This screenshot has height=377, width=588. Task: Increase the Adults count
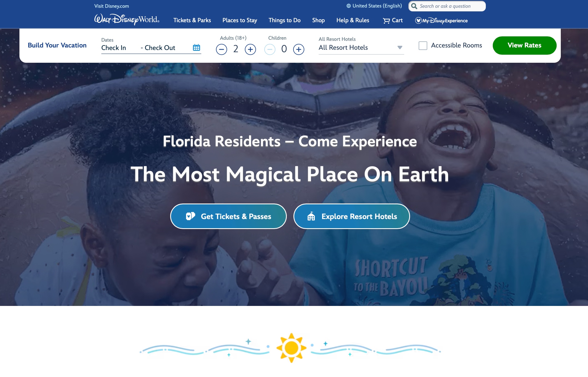coord(250,49)
